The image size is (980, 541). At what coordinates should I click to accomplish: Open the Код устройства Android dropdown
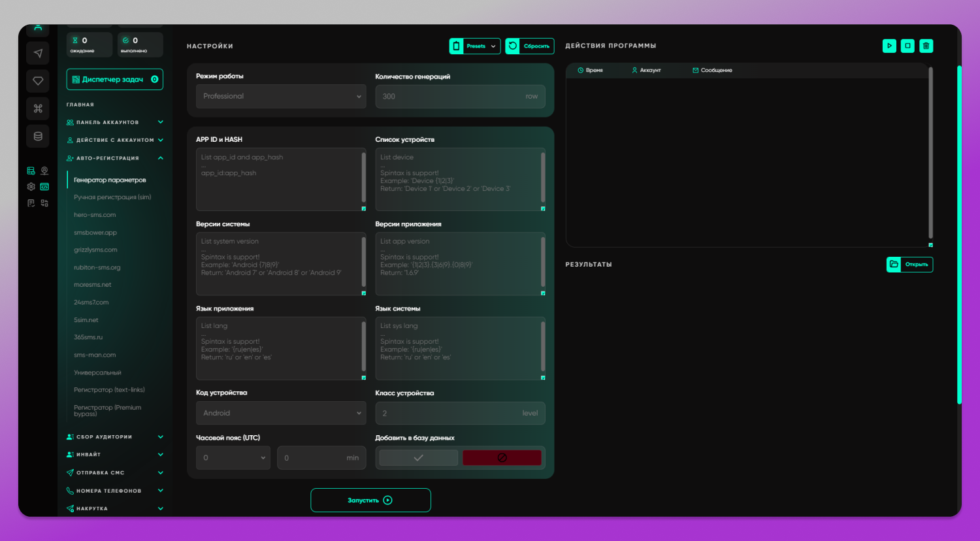click(281, 413)
